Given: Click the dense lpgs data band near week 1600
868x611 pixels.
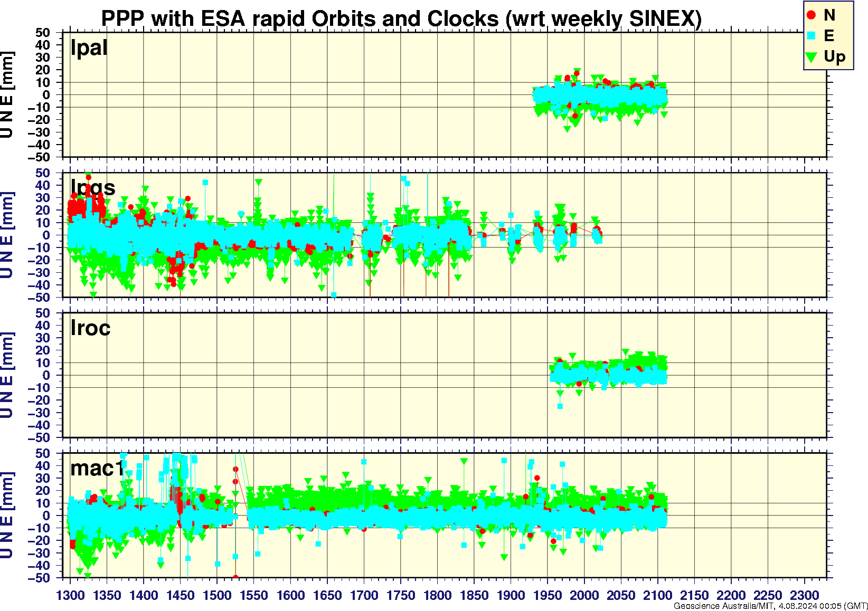Looking at the screenshot, I should click(291, 238).
